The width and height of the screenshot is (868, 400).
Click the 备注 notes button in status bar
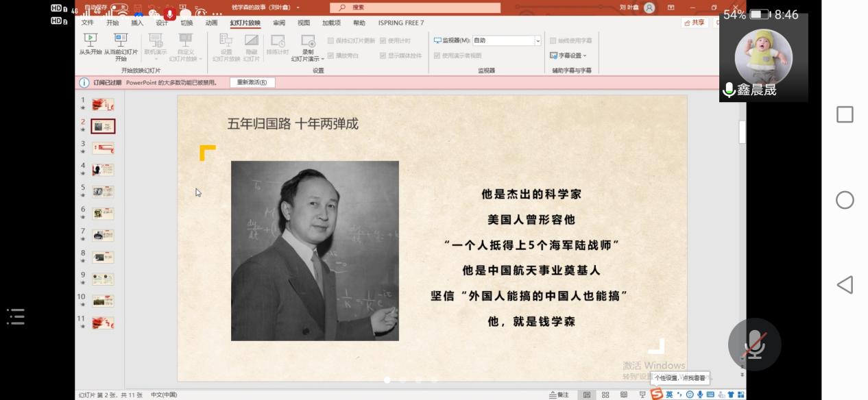tap(559, 395)
